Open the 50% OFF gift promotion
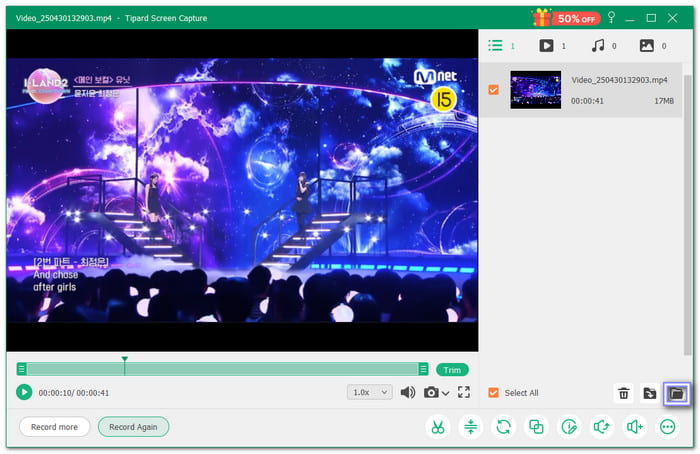Screen dimensions: 700x454 (x=566, y=18)
